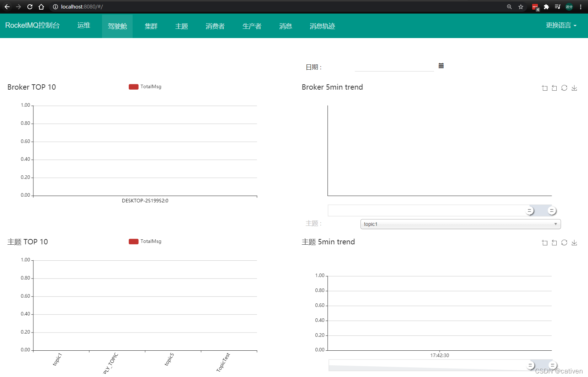Save the 主题 5min trend chart as an image
The image size is (588, 377).
click(574, 243)
